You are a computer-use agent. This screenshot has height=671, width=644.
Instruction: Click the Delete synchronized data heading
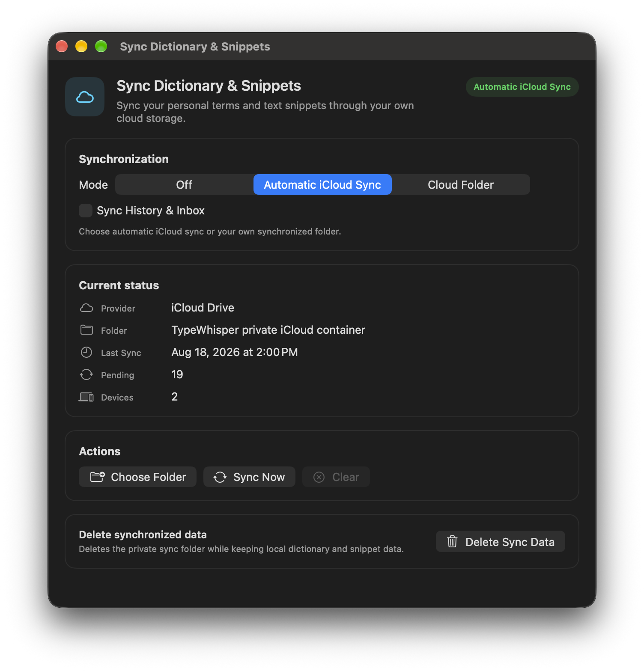[x=143, y=534]
